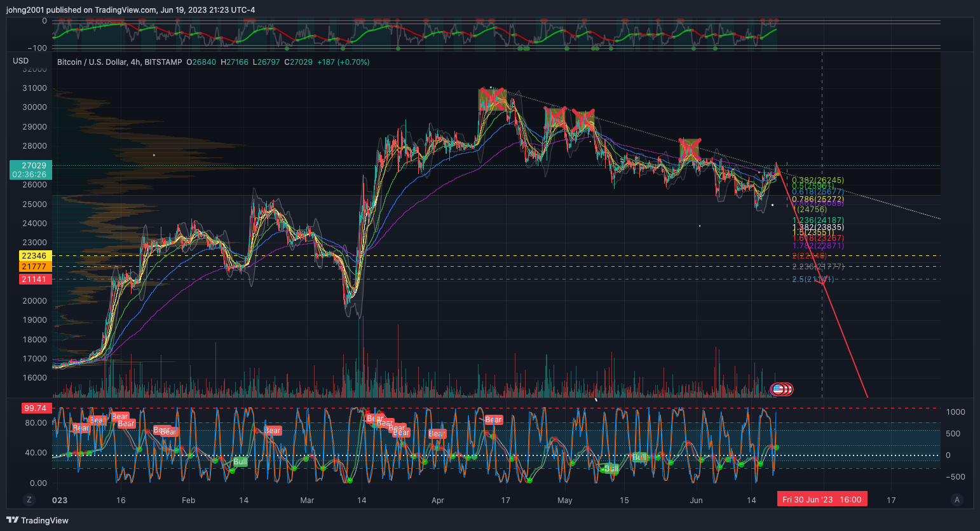Click the Bear label just right of the 17 April date
The width and height of the screenshot is (980, 531).
pos(494,420)
